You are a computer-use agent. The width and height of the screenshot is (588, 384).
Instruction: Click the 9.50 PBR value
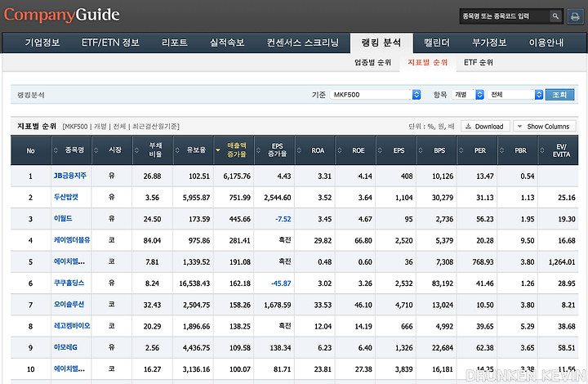[528, 240]
